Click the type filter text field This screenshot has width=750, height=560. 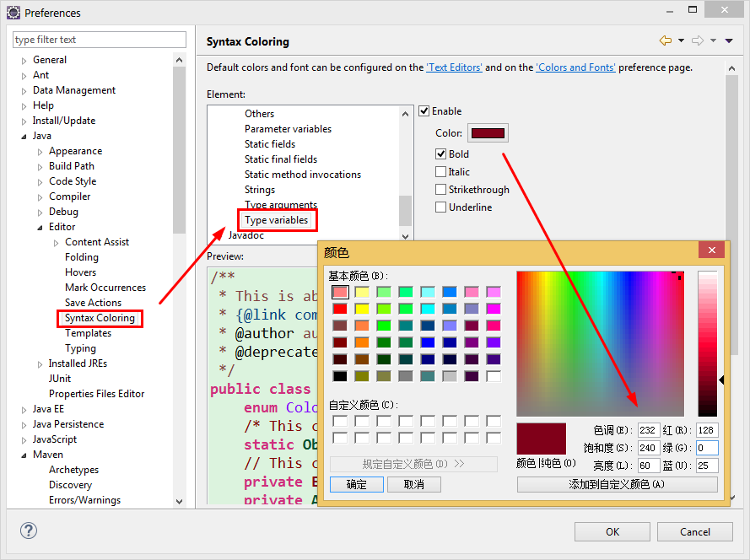(x=100, y=40)
